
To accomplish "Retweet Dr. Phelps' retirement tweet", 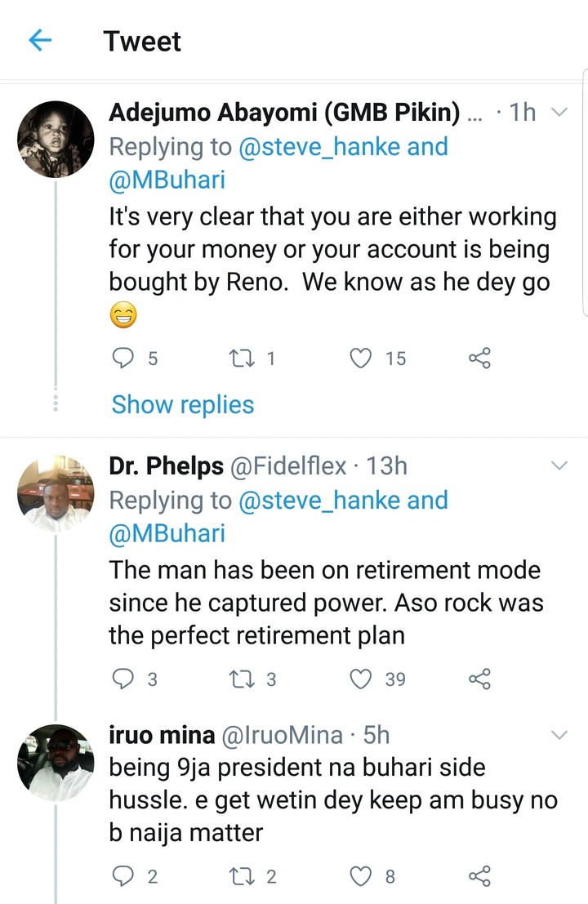I will [242, 679].
